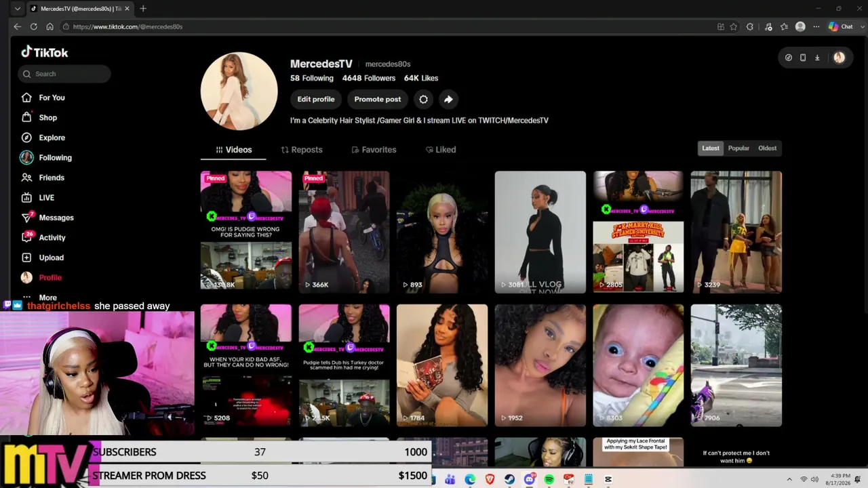The image size is (868, 488).
Task: Open the pinned video with 366K views
Action: coord(344,232)
